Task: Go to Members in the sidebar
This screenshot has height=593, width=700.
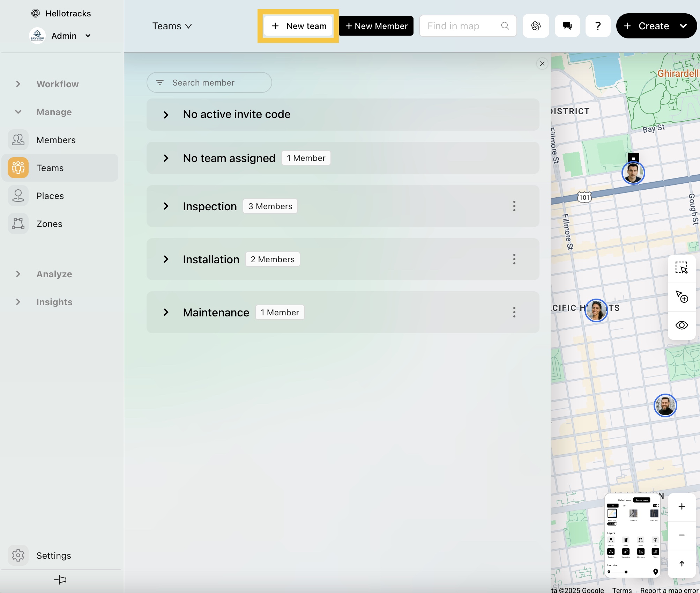Action: 56,140
